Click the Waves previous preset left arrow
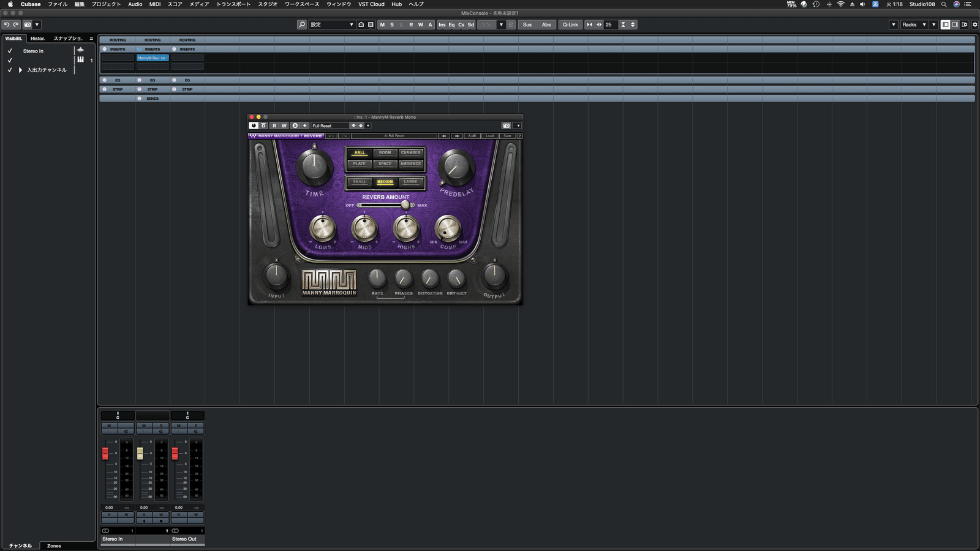This screenshot has width=980, height=551. tap(445, 136)
